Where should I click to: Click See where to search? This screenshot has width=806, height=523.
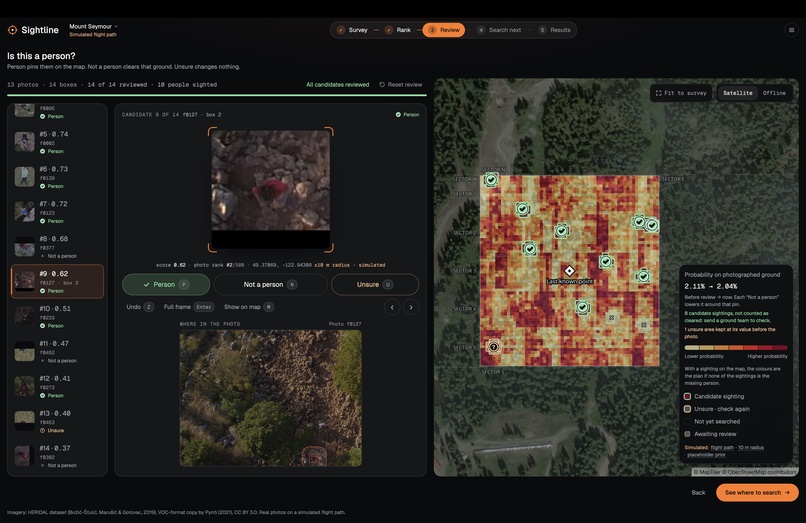757,493
